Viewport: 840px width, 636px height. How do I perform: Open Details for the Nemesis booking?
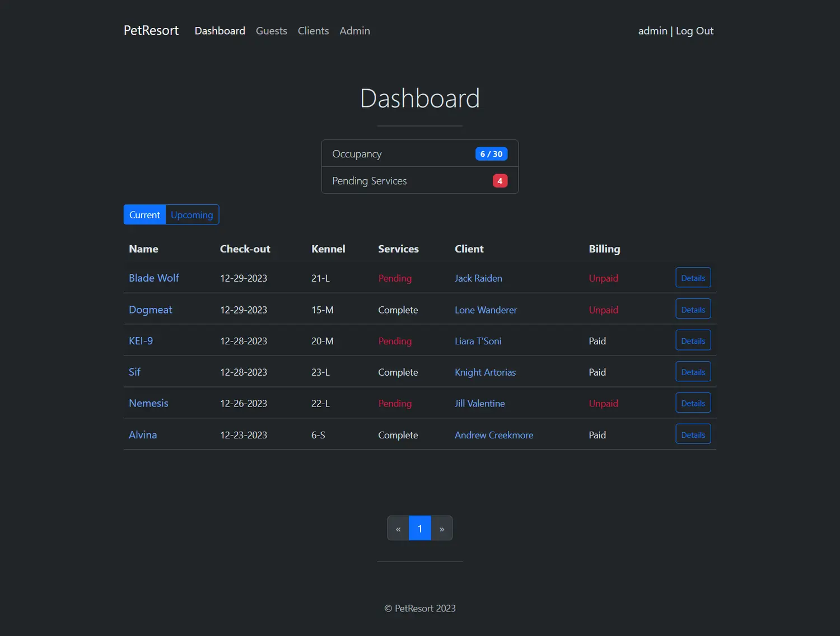693,403
